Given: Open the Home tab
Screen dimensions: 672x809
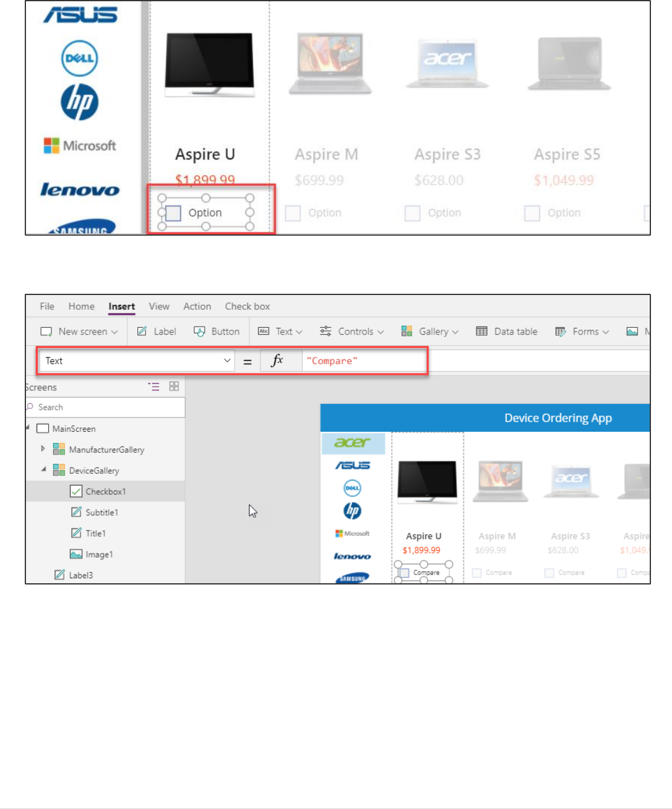Looking at the screenshot, I should point(82,306).
